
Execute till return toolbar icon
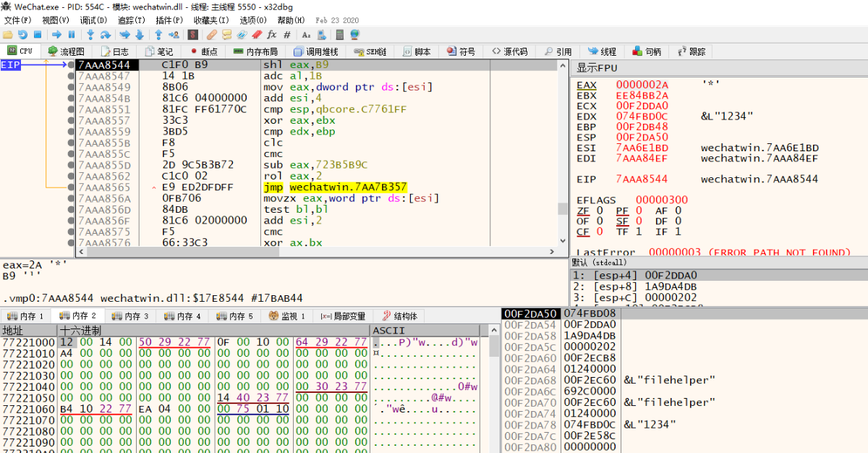158,35
